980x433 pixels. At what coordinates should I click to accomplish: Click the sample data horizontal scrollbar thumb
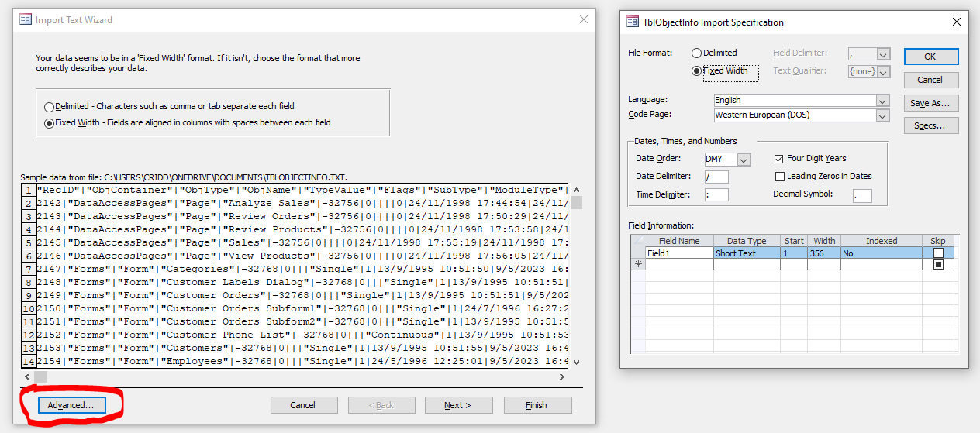click(42, 376)
